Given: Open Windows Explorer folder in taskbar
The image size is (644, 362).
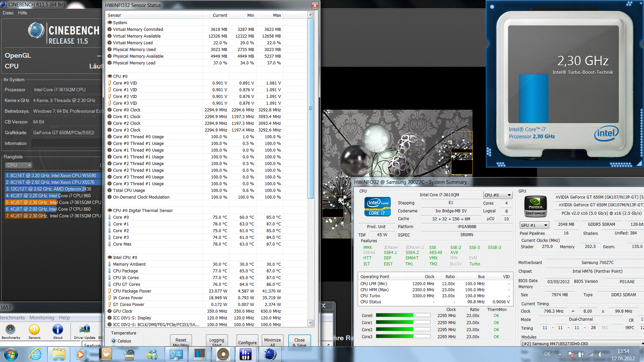Looking at the screenshot, I should (59, 354).
